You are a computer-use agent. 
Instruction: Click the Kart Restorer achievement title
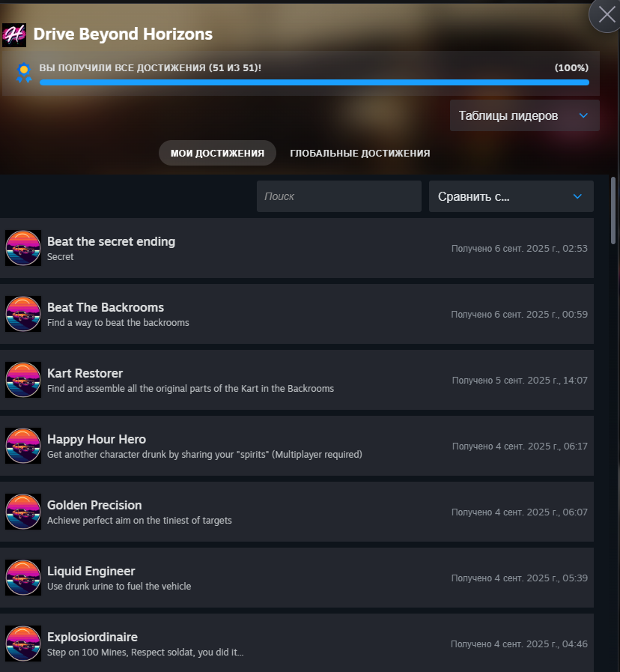point(85,373)
